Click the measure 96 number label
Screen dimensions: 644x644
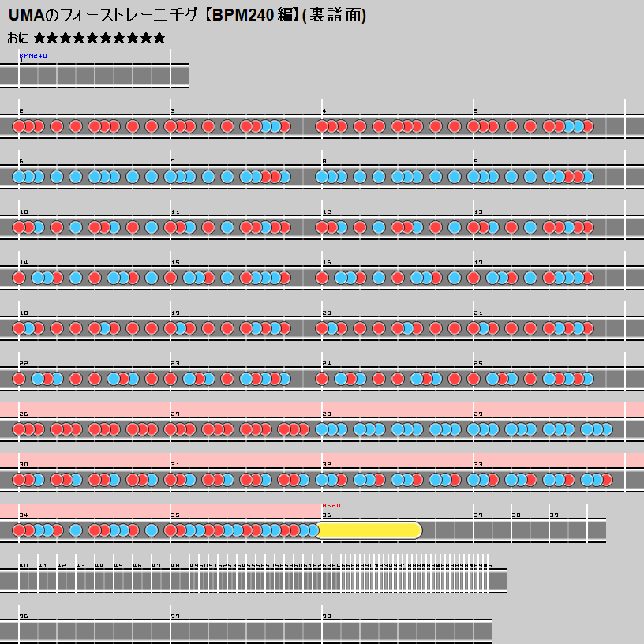click(x=24, y=616)
